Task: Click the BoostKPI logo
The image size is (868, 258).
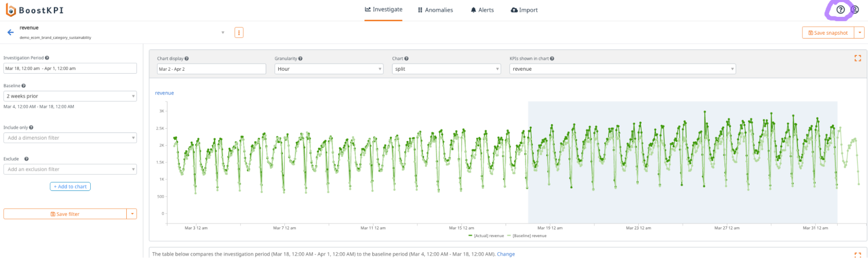Action: coord(35,10)
